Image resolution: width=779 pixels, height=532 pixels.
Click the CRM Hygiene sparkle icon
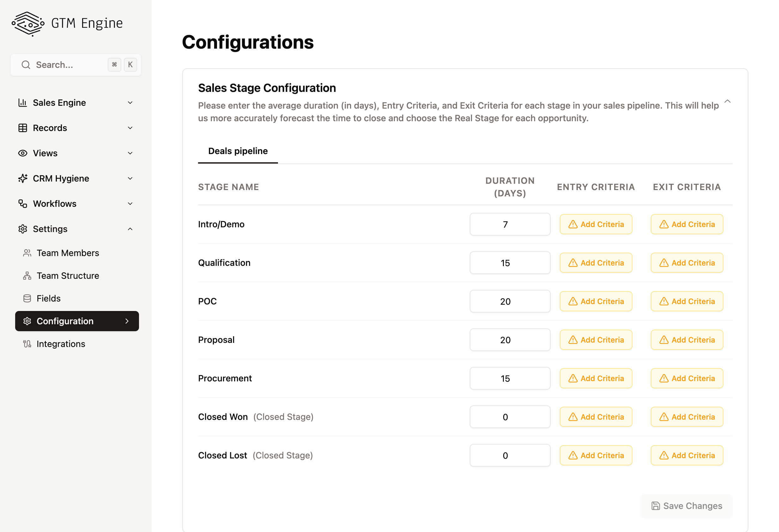point(22,178)
